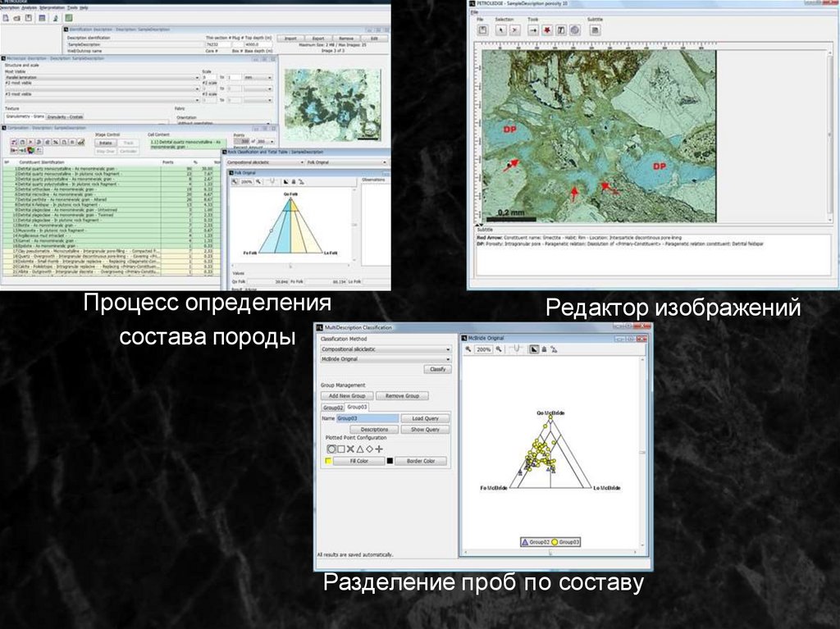This screenshot has height=629, width=840.
Task: Click the Border Color button
Action: [421, 462]
